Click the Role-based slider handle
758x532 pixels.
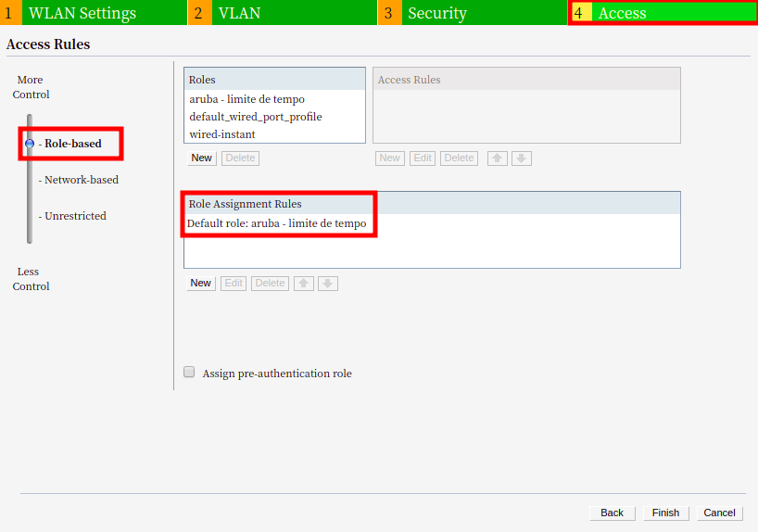pyautogui.click(x=30, y=144)
